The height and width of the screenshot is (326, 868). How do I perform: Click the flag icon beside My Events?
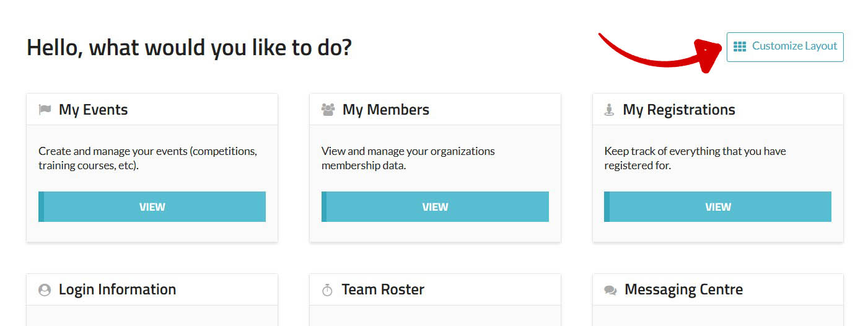coord(45,110)
